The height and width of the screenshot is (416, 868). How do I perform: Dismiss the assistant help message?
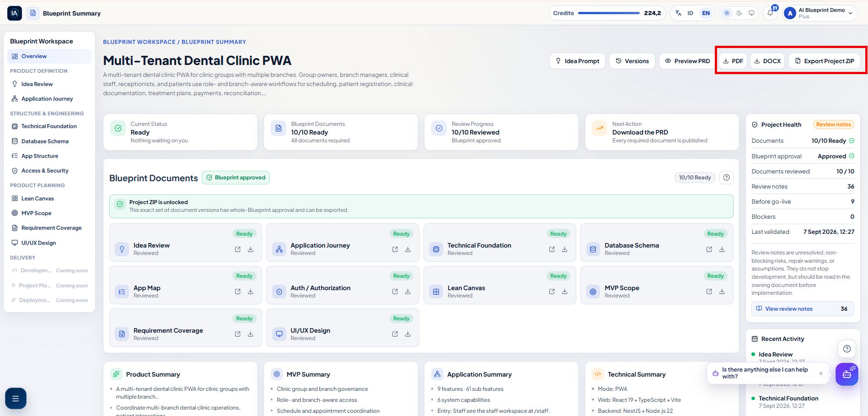coord(821,373)
